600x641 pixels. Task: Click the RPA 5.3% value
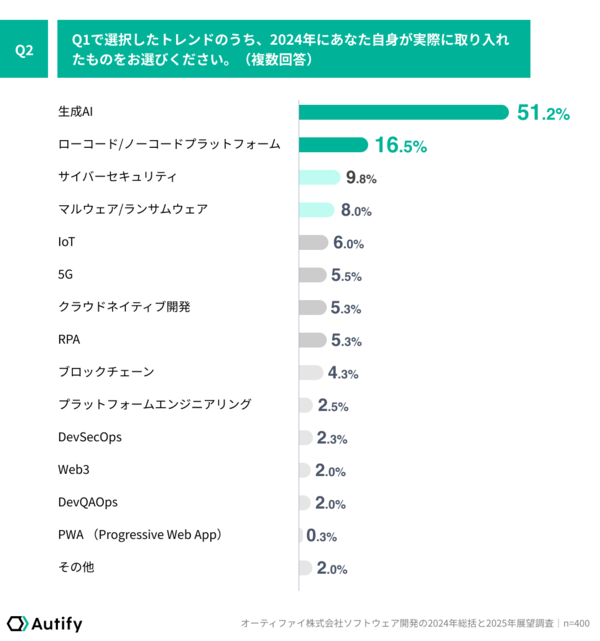(x=346, y=340)
